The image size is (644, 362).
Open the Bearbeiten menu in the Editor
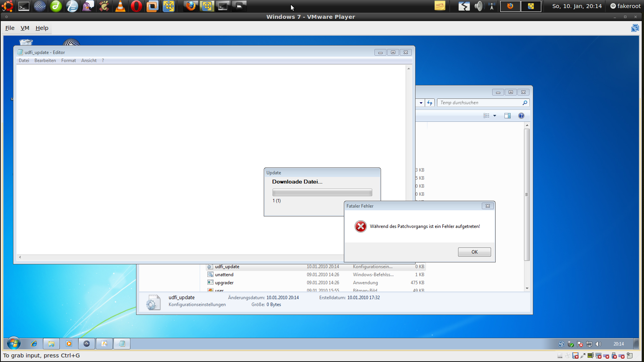(x=45, y=61)
